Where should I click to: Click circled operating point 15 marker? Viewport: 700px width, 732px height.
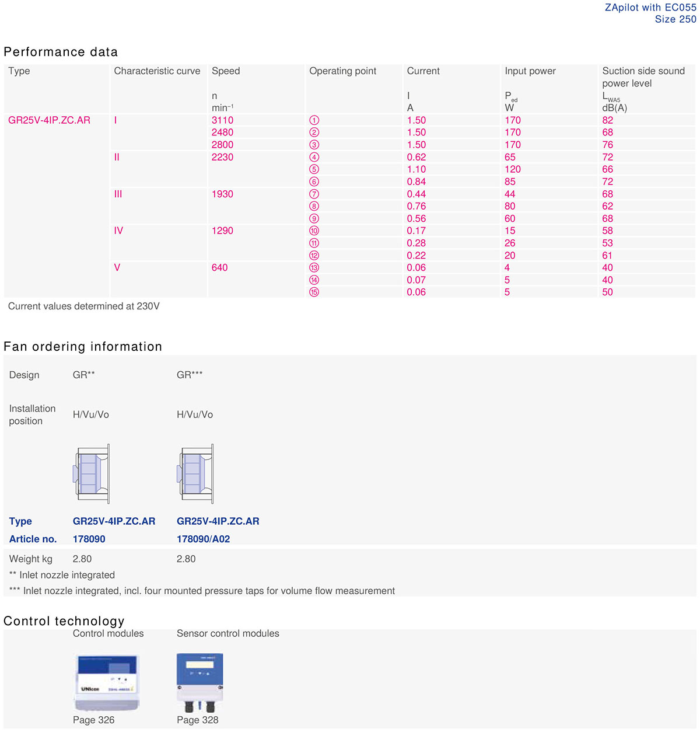314,292
